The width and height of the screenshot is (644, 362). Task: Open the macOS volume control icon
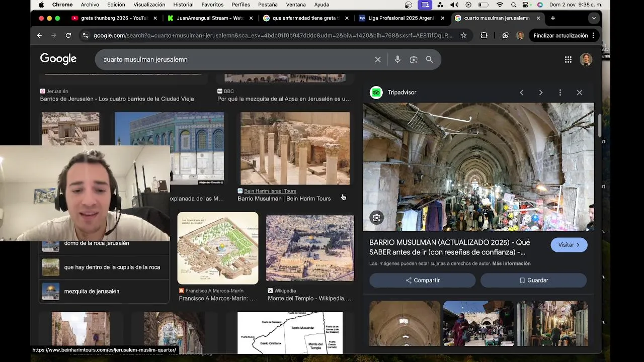click(x=454, y=5)
